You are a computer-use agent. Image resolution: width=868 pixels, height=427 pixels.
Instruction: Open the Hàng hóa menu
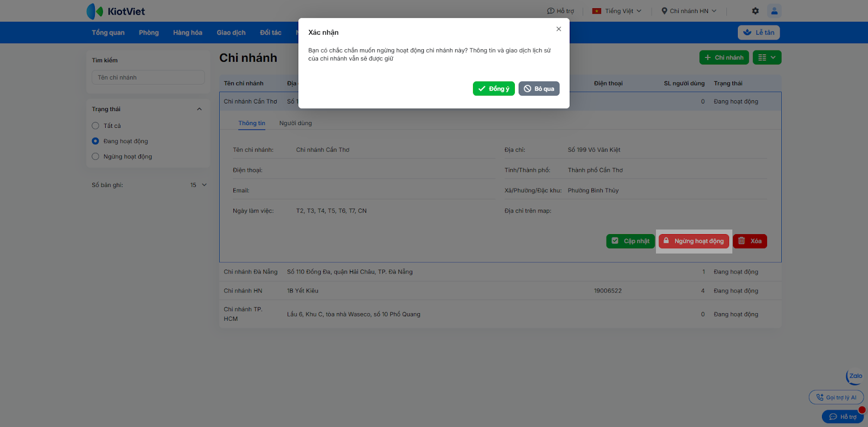click(188, 33)
